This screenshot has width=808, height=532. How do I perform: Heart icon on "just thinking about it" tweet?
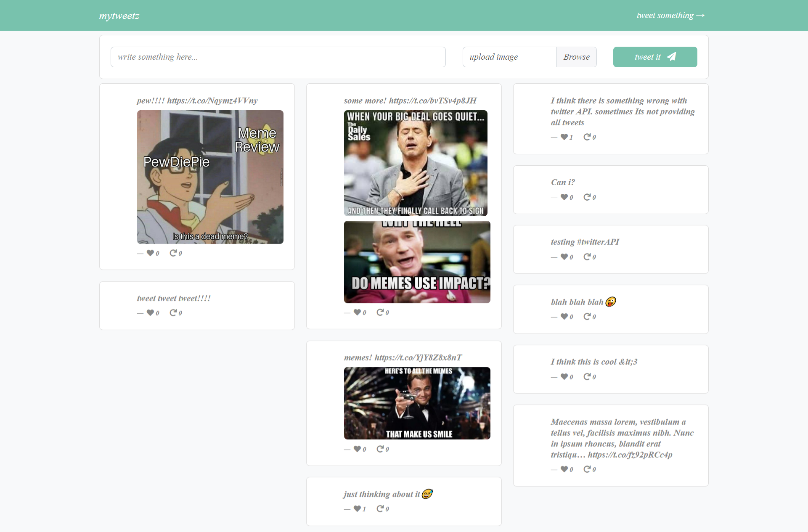click(x=357, y=508)
